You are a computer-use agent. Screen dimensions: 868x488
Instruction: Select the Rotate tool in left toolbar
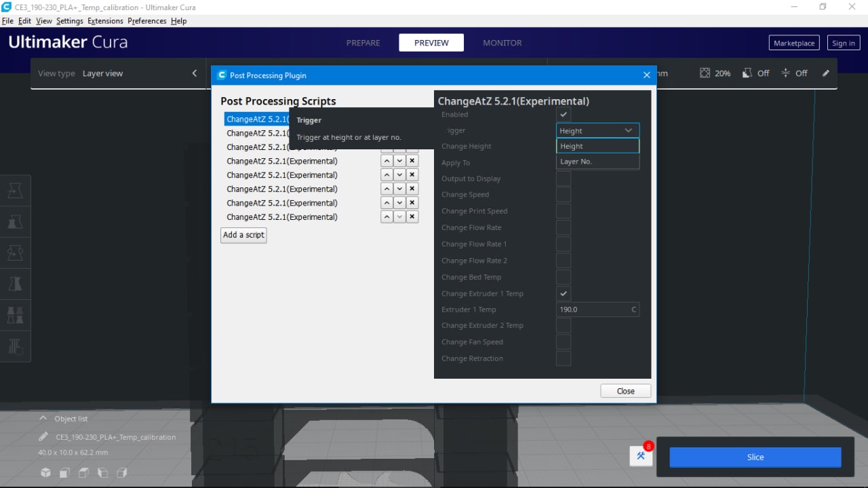click(x=15, y=252)
